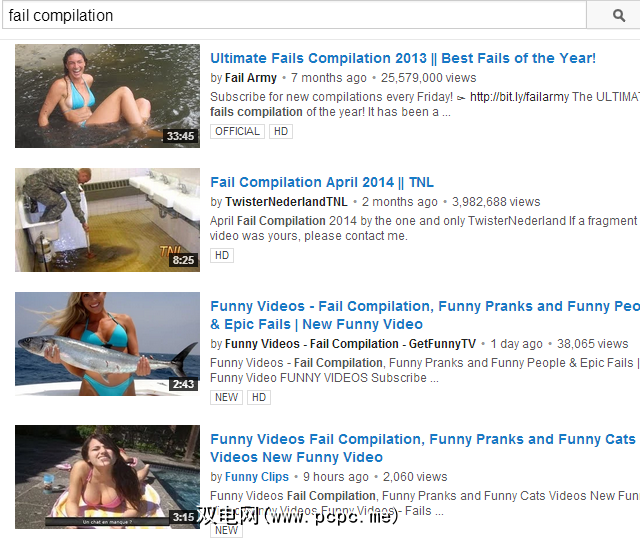
Task: Play the 3:15 poolside video thumbnail
Action: (107, 477)
